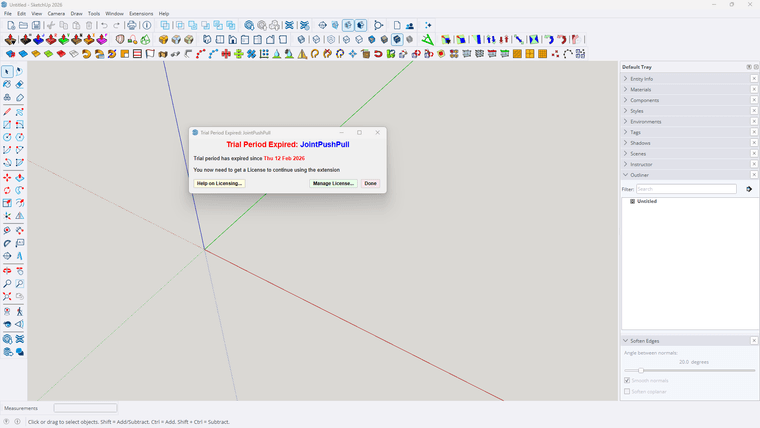Screen dimensions: 760x428
Task: Select the Untitled item in Outliner
Action: click(x=647, y=201)
